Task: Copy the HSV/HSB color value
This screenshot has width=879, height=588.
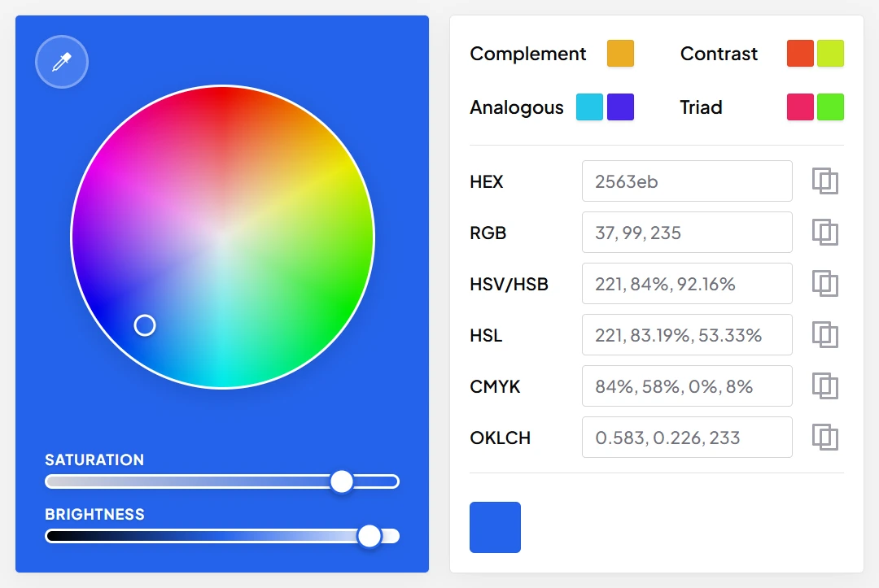Action: click(824, 283)
